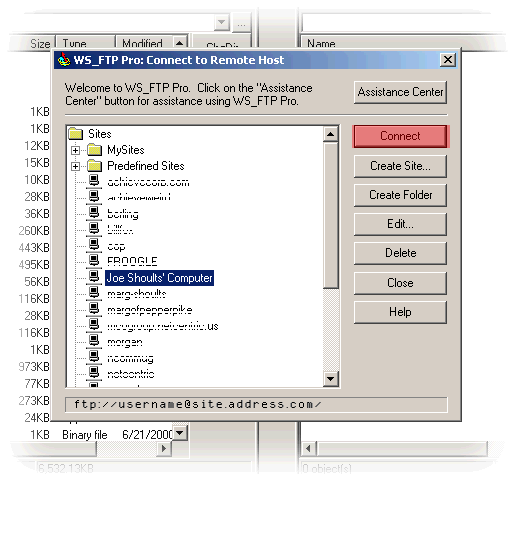517x550 pixels.
Task: Click the ftp URL address field
Action: click(x=256, y=404)
